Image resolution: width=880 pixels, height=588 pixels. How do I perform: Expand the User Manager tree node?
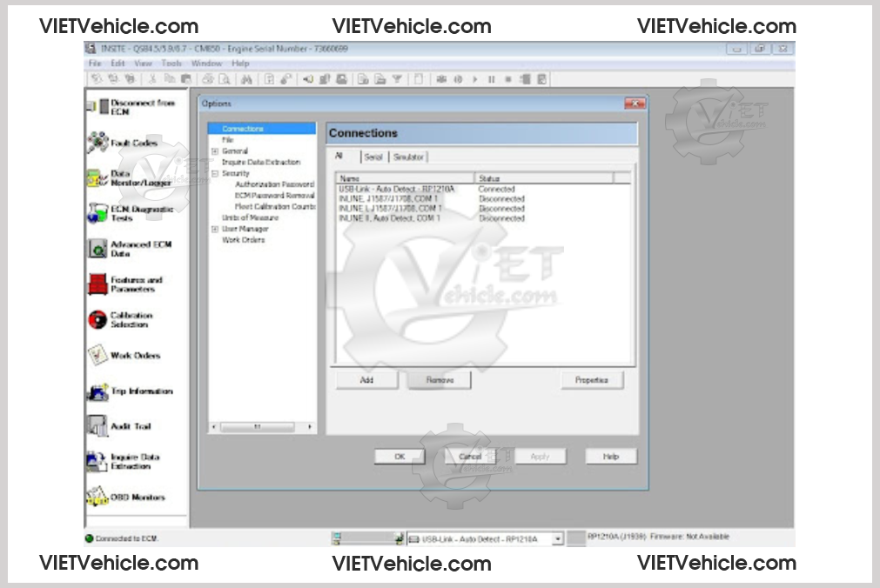(214, 229)
